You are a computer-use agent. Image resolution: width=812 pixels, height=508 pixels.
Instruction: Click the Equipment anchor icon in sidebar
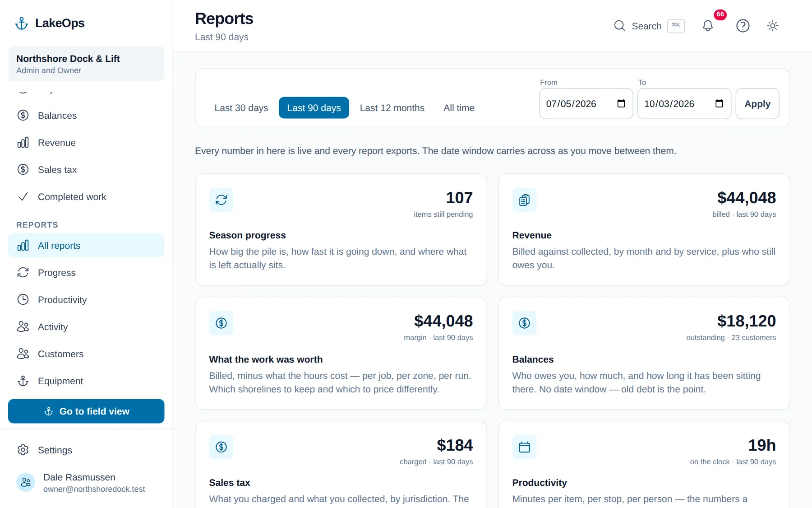[23, 381]
